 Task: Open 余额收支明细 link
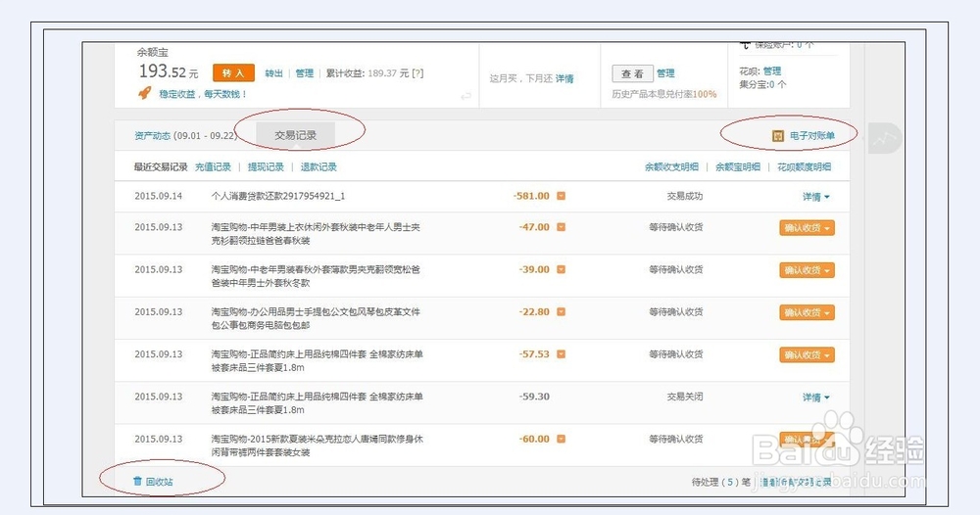672,166
